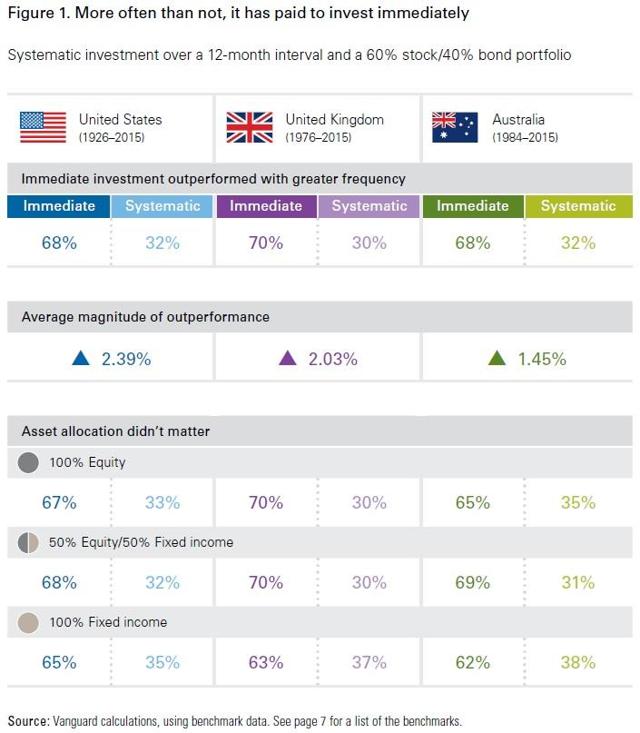This screenshot has width=640, height=733.
Task: Click the dark green Immediate header for Australia
Action: 472,206
